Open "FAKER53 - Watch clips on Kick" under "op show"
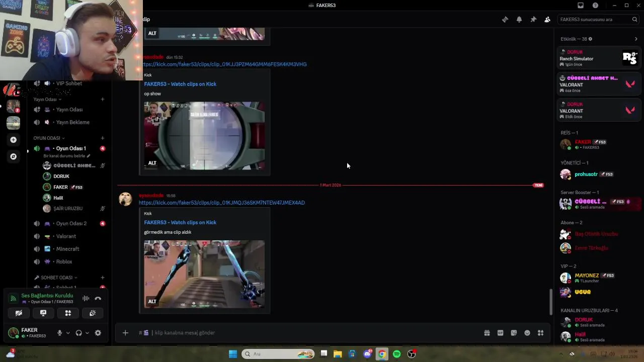The height and width of the screenshot is (362, 644). tap(180, 84)
